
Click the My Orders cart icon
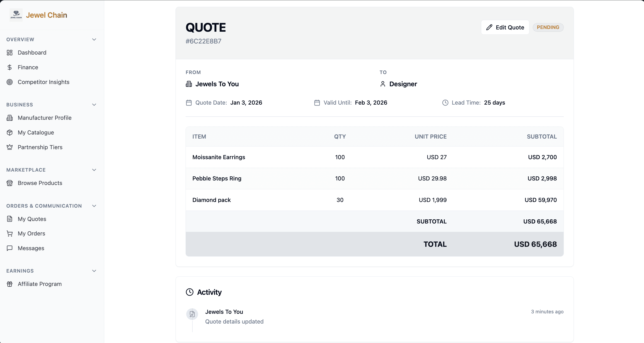[10, 234]
